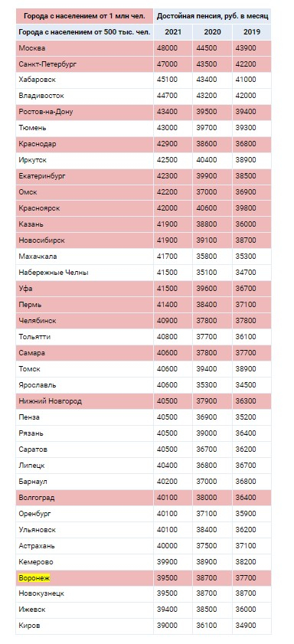
Task: Select the Ижевск city cell
Action: 84,610
